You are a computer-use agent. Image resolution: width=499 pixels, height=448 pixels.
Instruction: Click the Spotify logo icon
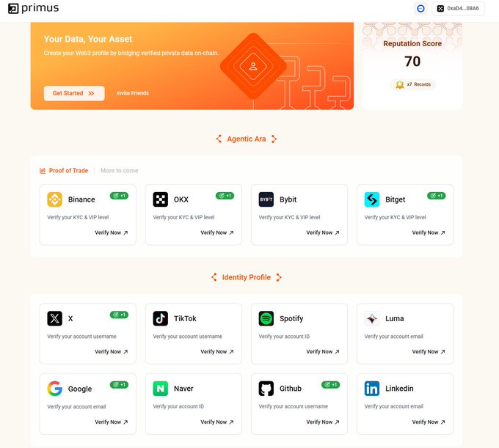tap(266, 318)
